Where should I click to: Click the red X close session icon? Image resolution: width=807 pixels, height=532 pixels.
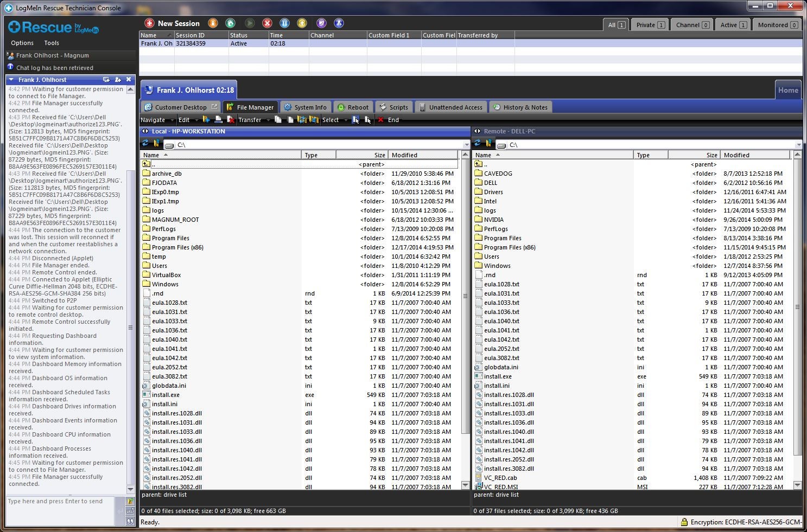267,23
